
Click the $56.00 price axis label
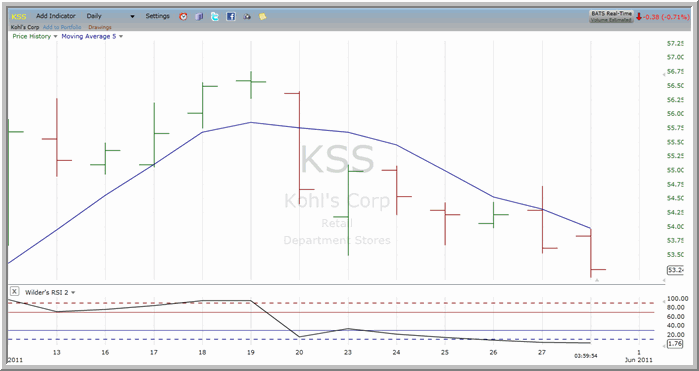[x=675, y=113]
